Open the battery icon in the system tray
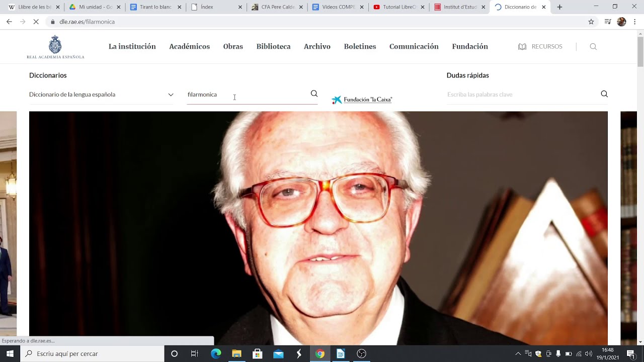The image size is (644, 362). click(569, 353)
